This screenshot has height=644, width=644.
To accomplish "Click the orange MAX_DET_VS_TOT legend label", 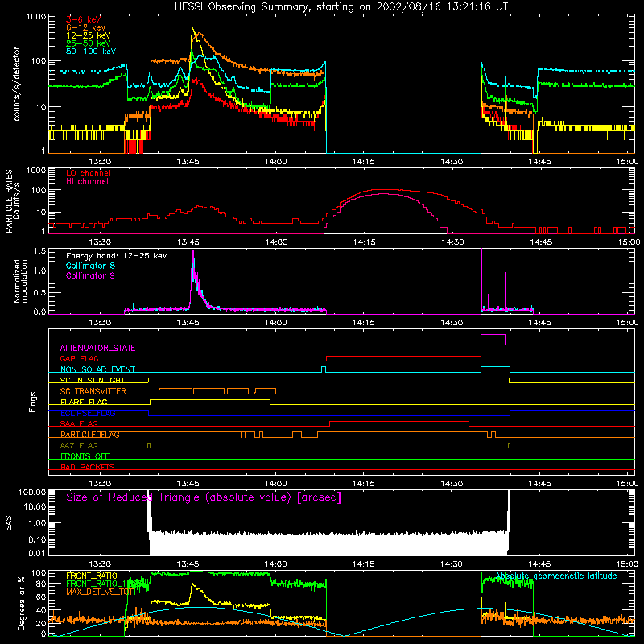I will [100, 592].
